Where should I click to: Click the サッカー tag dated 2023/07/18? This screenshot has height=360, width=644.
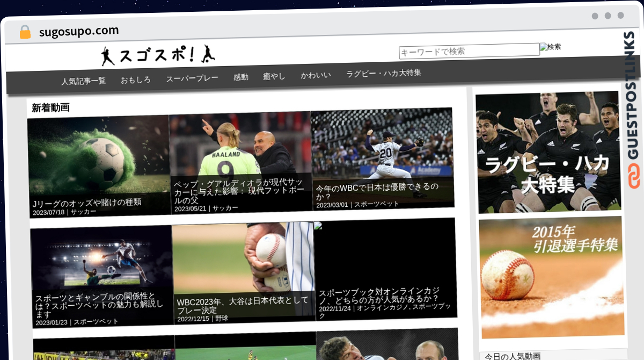click(84, 212)
